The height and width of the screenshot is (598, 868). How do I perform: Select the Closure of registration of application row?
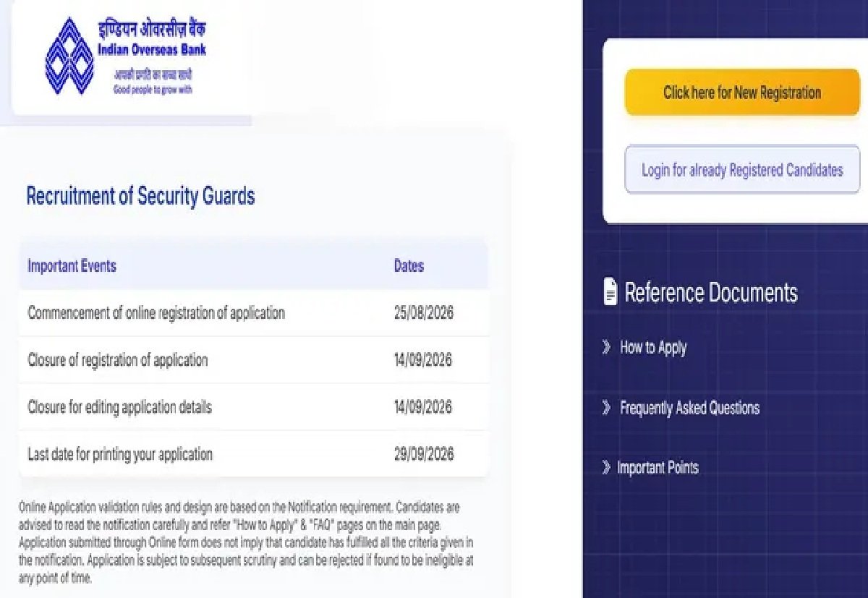coord(253,360)
